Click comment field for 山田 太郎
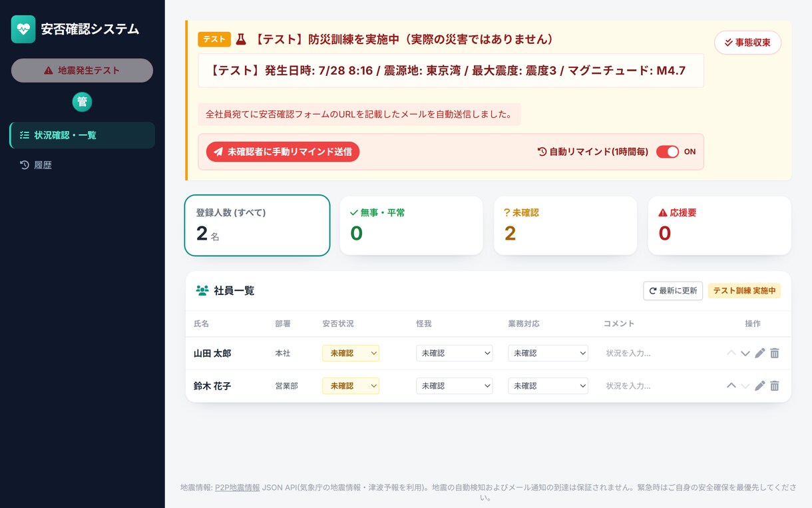This screenshot has width=812, height=508. pyautogui.click(x=657, y=353)
